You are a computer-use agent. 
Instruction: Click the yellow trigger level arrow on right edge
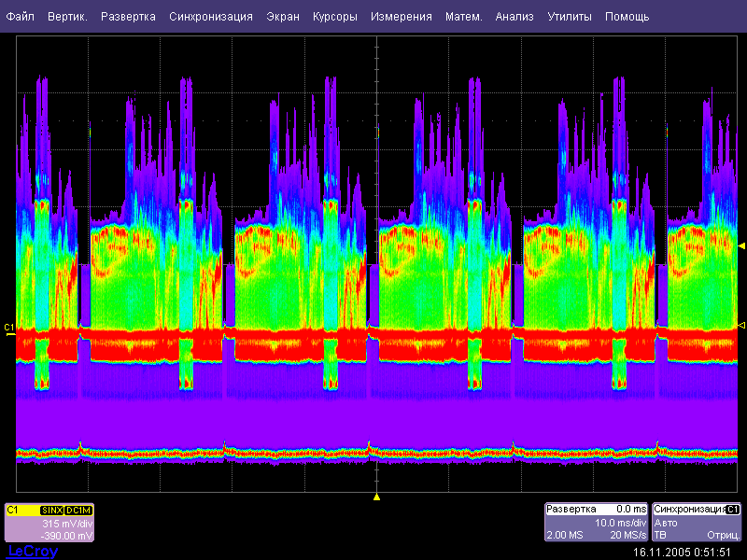click(741, 245)
